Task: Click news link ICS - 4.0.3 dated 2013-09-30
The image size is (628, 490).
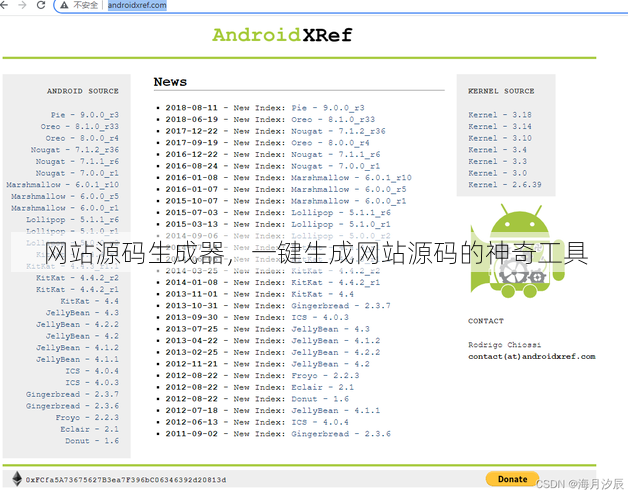Action: [x=320, y=317]
